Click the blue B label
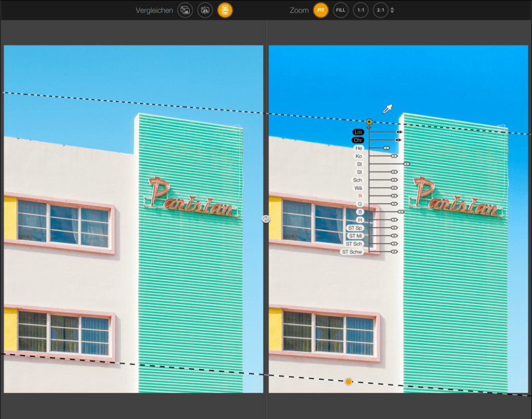 coord(360,212)
